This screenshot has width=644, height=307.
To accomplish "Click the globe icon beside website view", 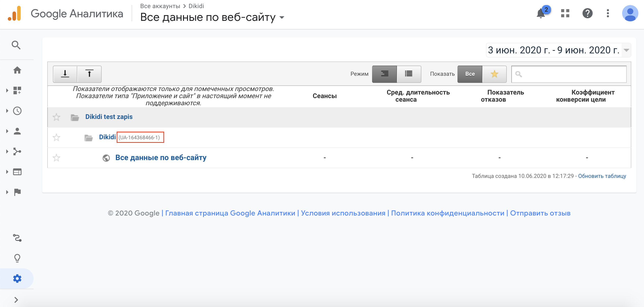I will pos(106,158).
